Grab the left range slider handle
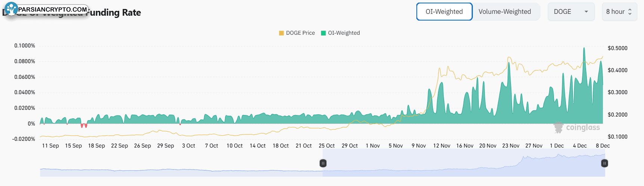Screen dimensions: 644x186 coord(323,163)
